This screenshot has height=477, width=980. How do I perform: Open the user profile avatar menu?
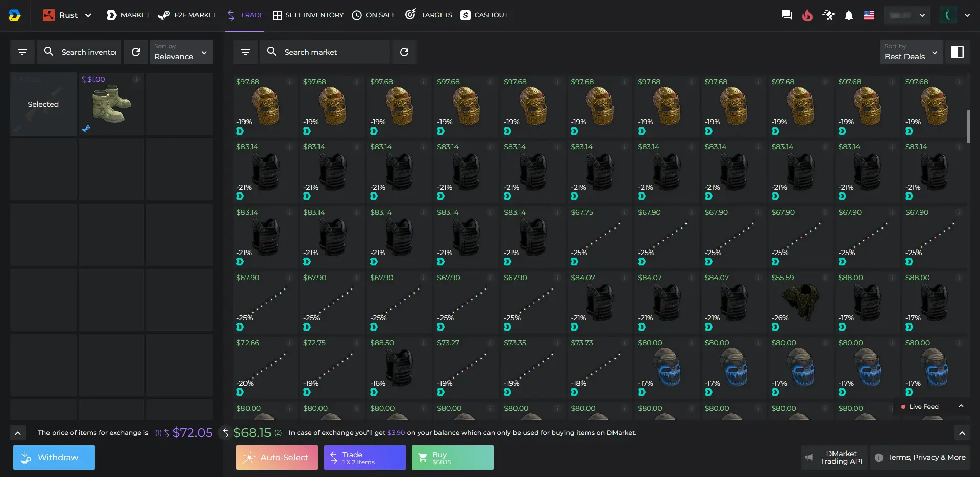point(954,15)
